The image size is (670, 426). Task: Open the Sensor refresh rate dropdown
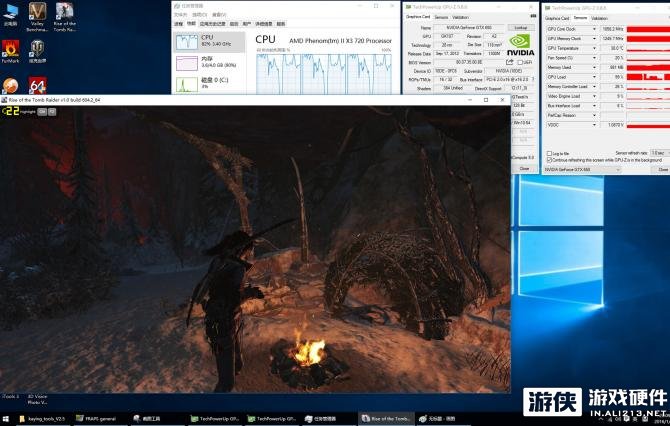(660, 153)
